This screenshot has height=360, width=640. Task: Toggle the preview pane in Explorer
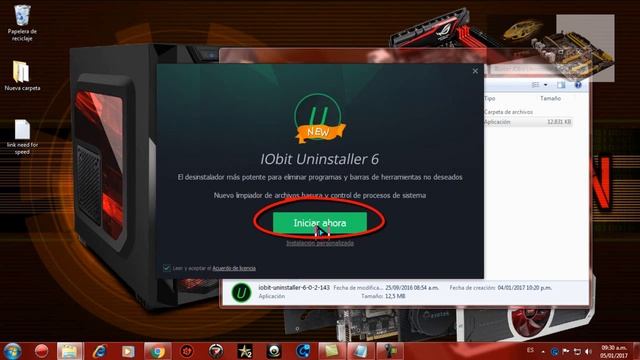click(561, 85)
